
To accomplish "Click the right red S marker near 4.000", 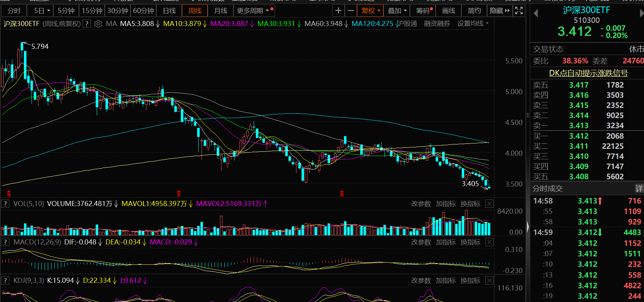I will point(342,194).
